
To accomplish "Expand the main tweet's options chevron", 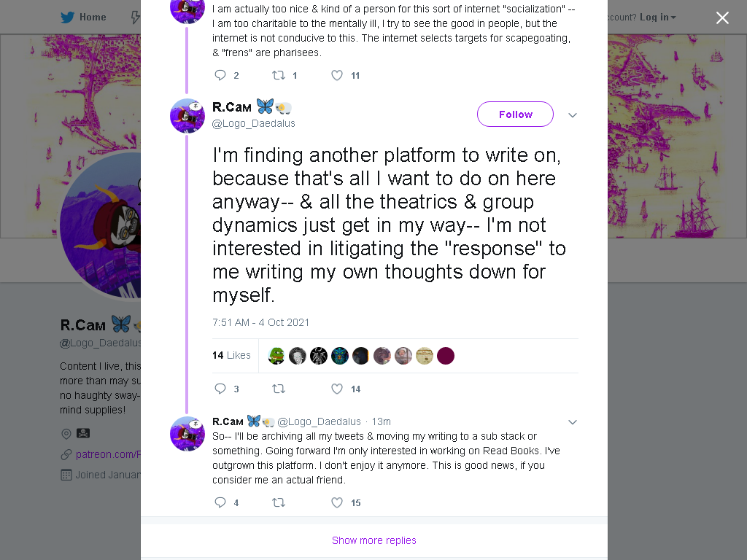I will (573, 114).
